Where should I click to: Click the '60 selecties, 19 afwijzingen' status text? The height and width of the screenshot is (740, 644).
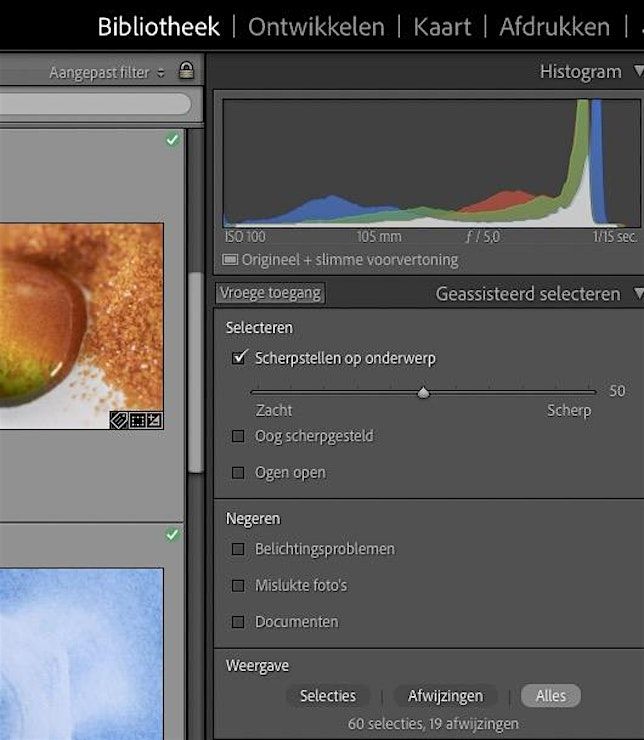click(x=433, y=723)
